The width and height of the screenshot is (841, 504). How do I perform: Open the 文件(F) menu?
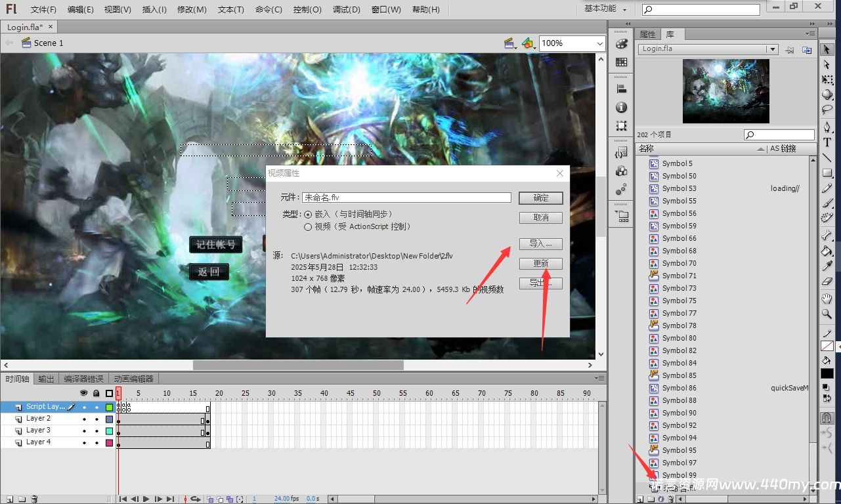[x=43, y=10]
